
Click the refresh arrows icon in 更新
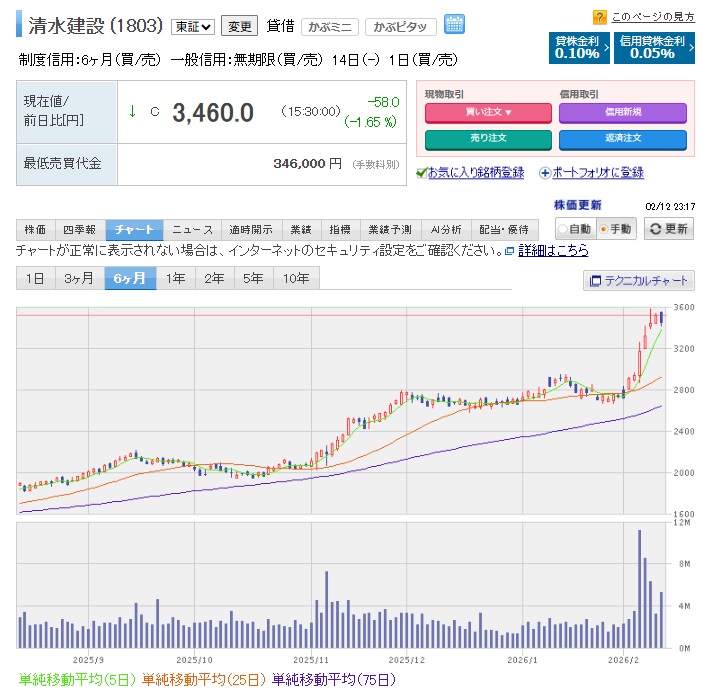pyautogui.click(x=656, y=229)
